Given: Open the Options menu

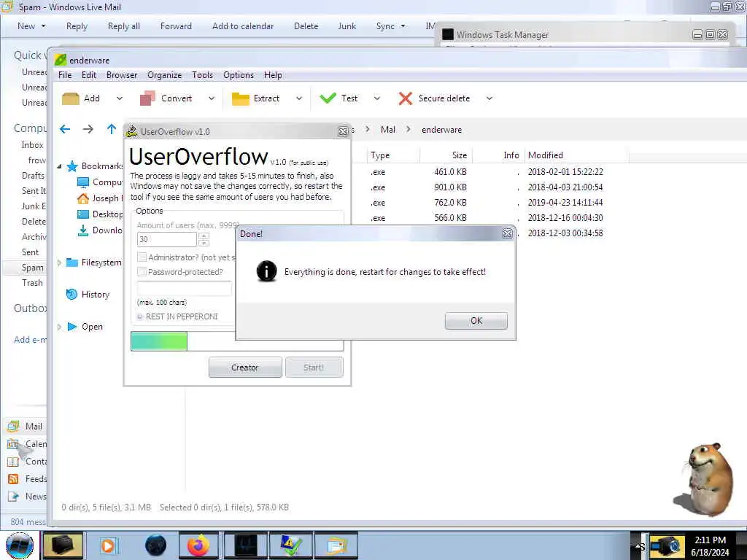Looking at the screenshot, I should point(239,75).
